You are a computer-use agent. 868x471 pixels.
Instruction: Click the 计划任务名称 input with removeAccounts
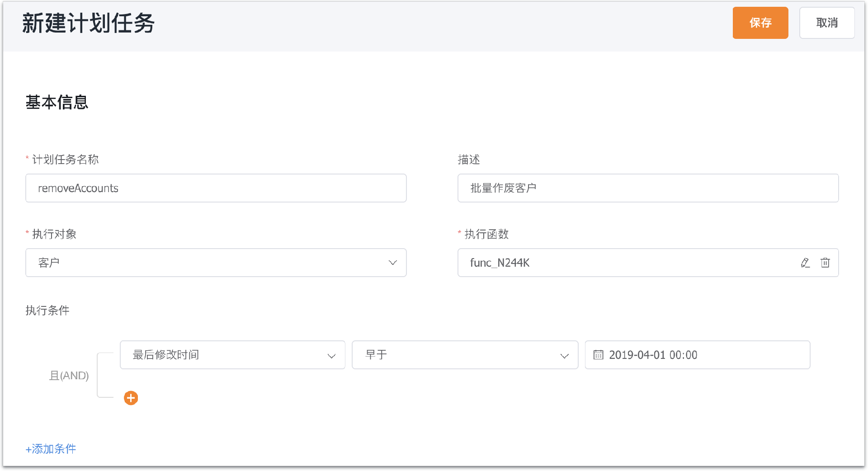(216, 188)
